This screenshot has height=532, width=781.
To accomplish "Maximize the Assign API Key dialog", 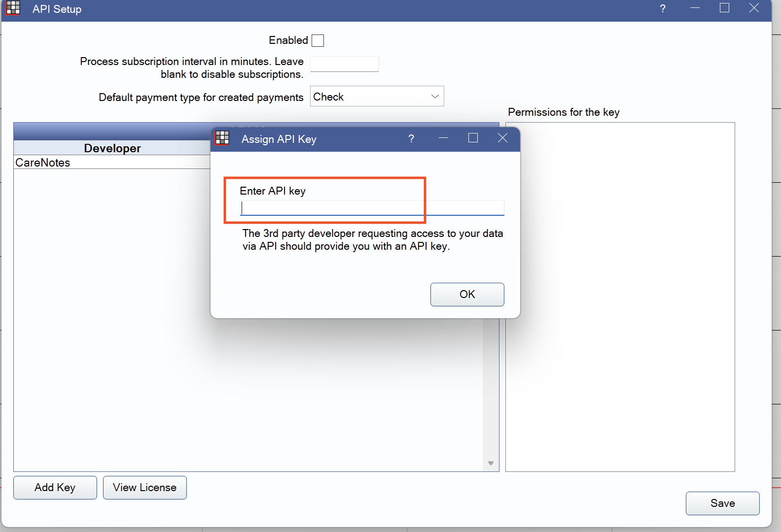I will point(473,138).
